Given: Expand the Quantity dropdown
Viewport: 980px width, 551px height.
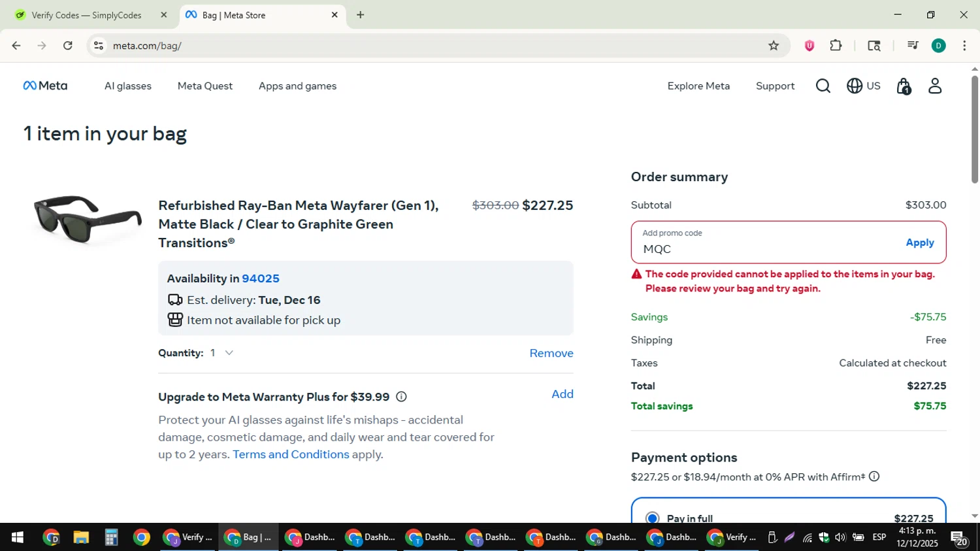Looking at the screenshot, I should [222, 353].
